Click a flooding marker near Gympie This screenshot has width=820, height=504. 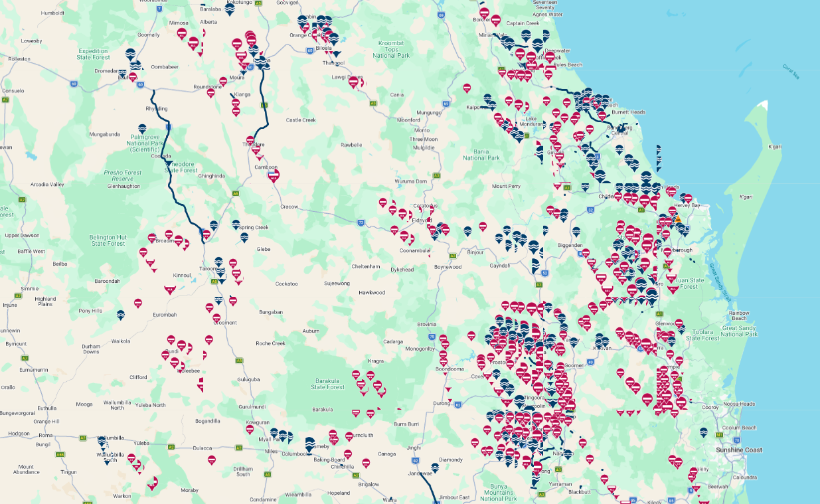point(672,341)
